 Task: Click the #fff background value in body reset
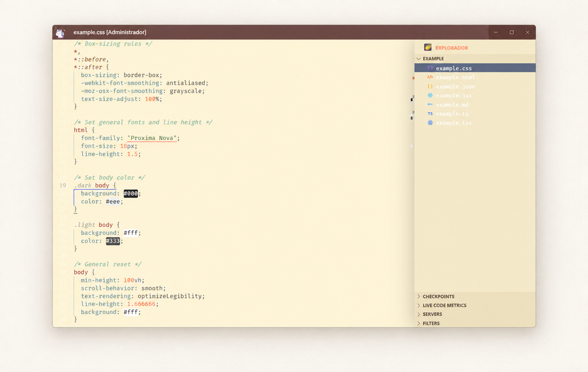(131, 312)
